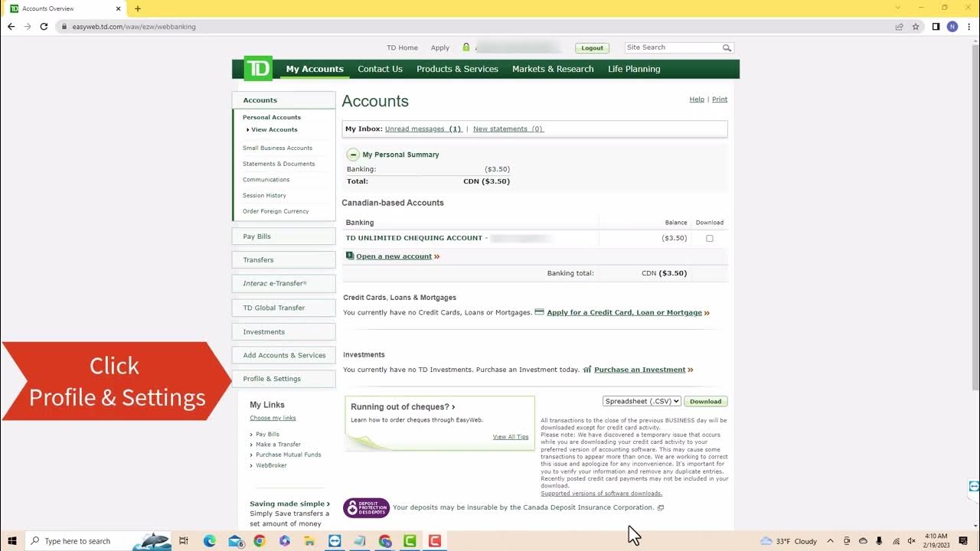Click Apply for a Credit Card, Loan link
This screenshot has height=551, width=980.
click(x=624, y=313)
